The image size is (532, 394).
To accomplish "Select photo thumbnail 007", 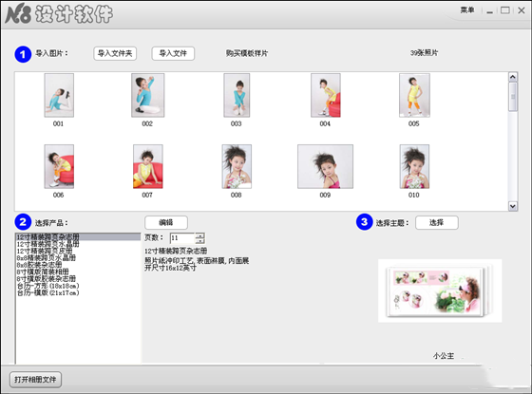I will [148, 166].
